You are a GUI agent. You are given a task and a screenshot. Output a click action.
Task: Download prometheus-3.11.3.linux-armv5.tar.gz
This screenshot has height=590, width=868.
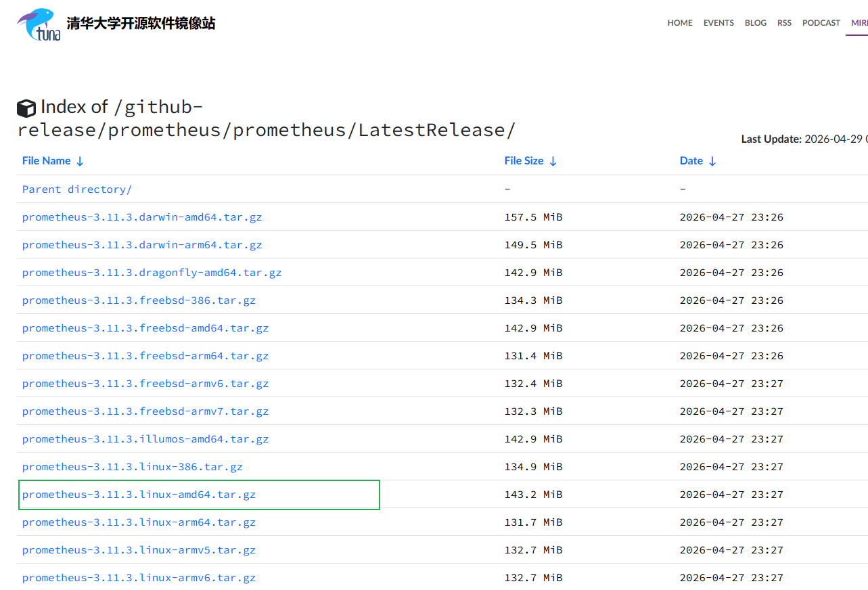click(139, 550)
